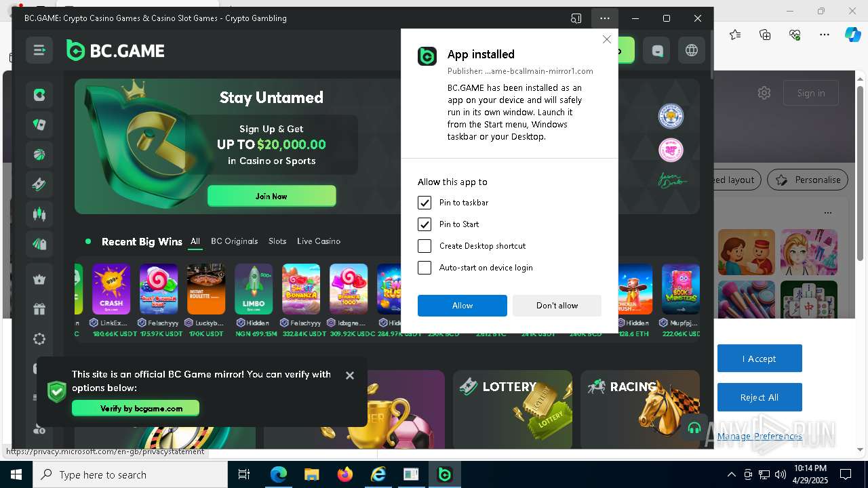Click the taskbar search box

click(x=130, y=474)
